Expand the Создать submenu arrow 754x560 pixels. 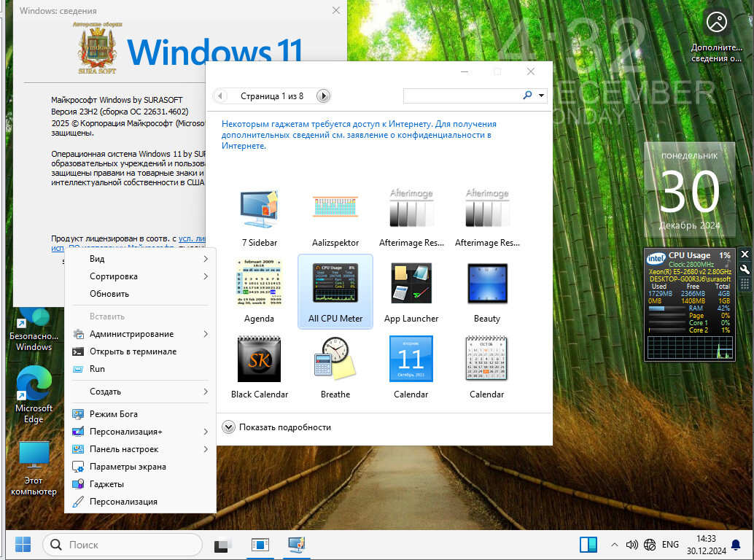tap(206, 392)
